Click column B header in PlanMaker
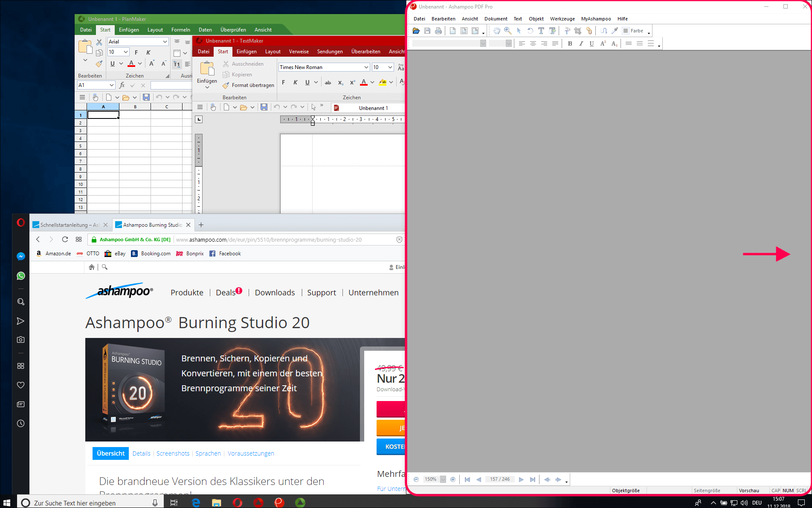Image resolution: width=812 pixels, height=508 pixels. pyautogui.click(x=135, y=107)
